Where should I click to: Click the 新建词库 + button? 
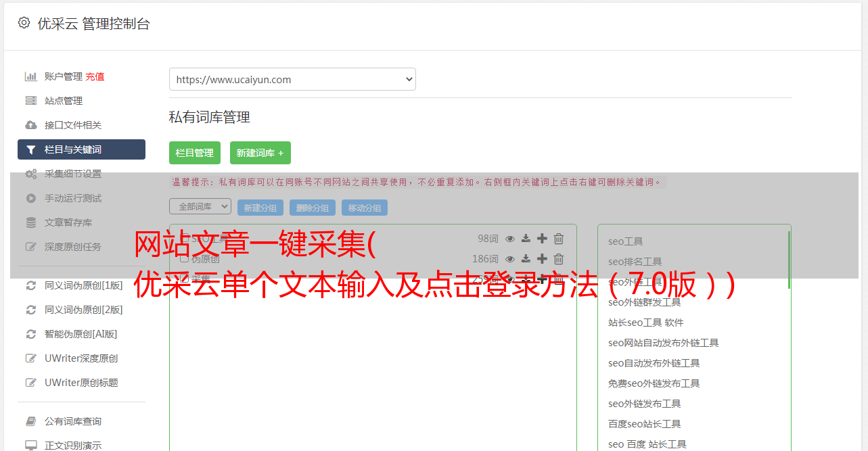click(x=260, y=153)
